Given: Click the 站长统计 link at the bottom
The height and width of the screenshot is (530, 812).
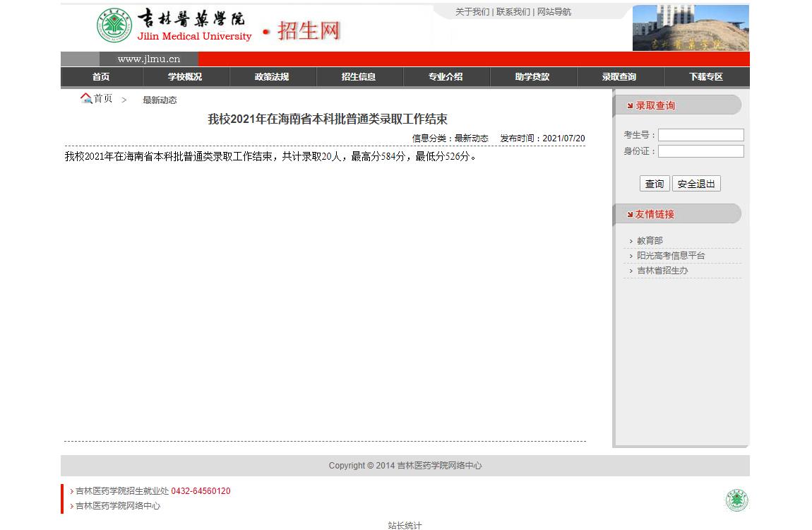Looking at the screenshot, I should 405,525.
